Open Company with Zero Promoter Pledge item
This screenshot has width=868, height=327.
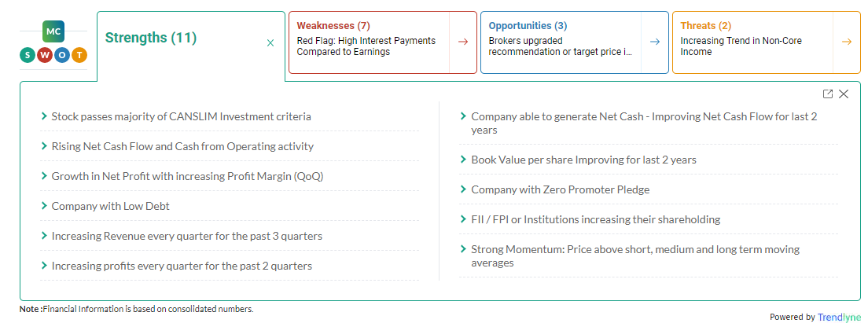(x=561, y=189)
